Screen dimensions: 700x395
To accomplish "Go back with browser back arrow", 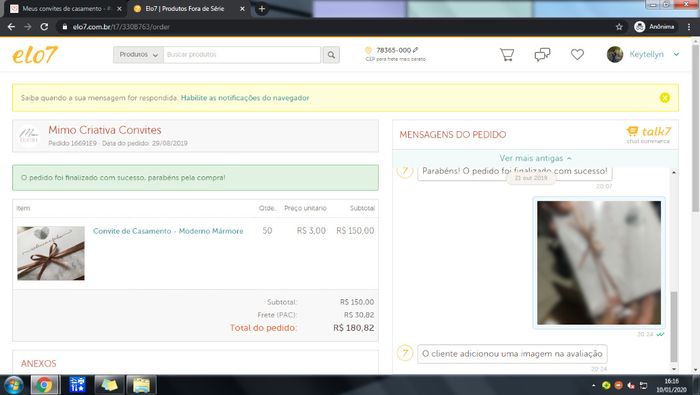I will click(x=11, y=27).
